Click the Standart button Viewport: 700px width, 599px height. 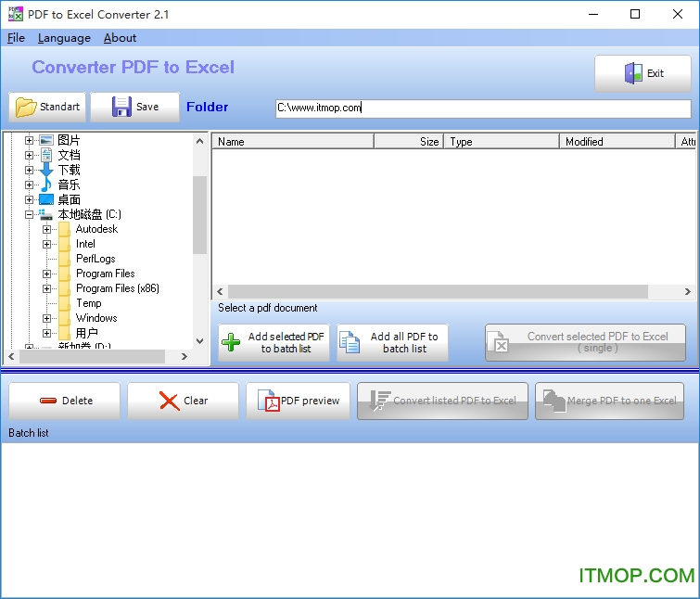point(47,107)
